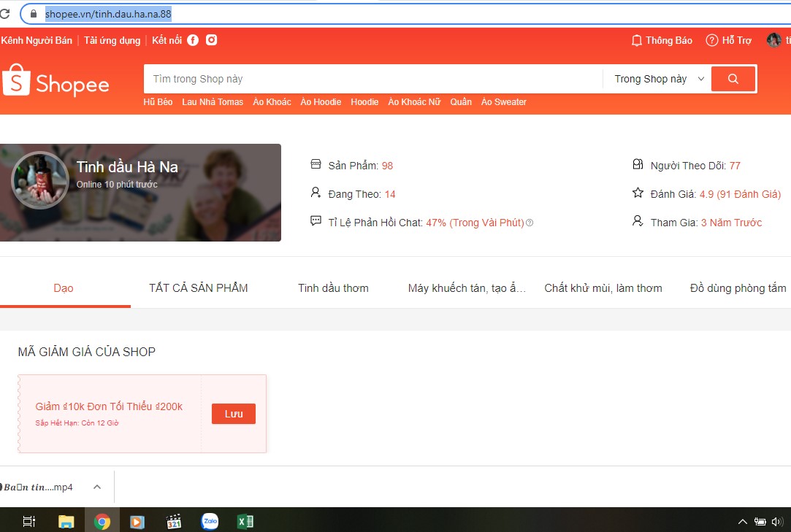Open Zalo from the taskbar

pyautogui.click(x=210, y=521)
